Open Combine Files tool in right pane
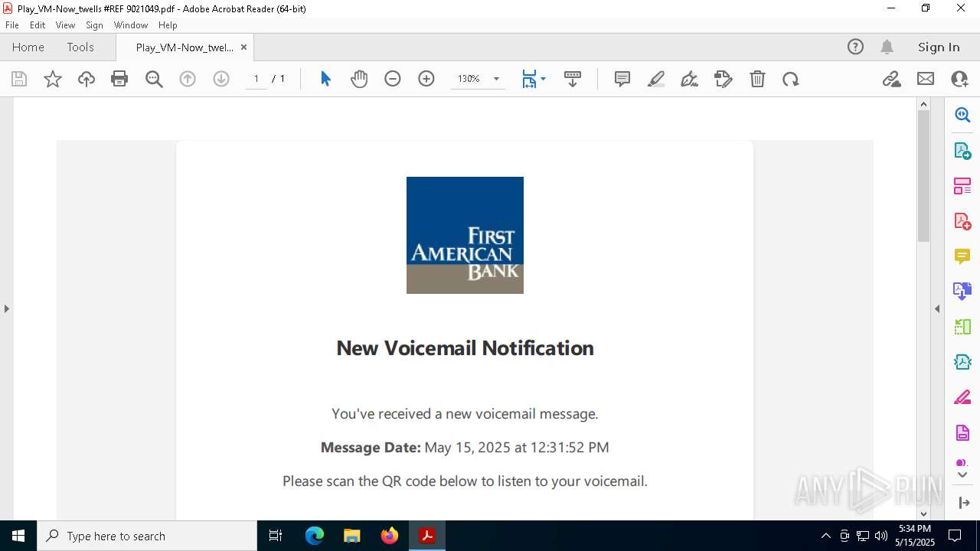 point(962,292)
